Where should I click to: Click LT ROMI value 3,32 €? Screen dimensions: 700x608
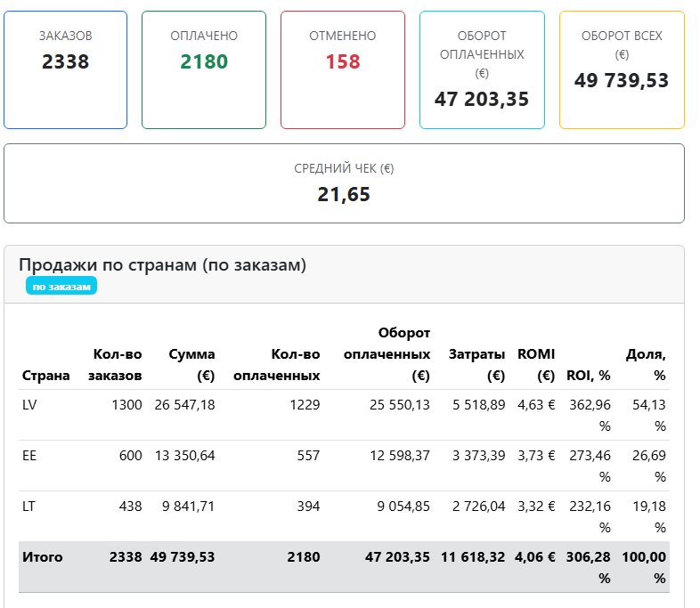536,507
